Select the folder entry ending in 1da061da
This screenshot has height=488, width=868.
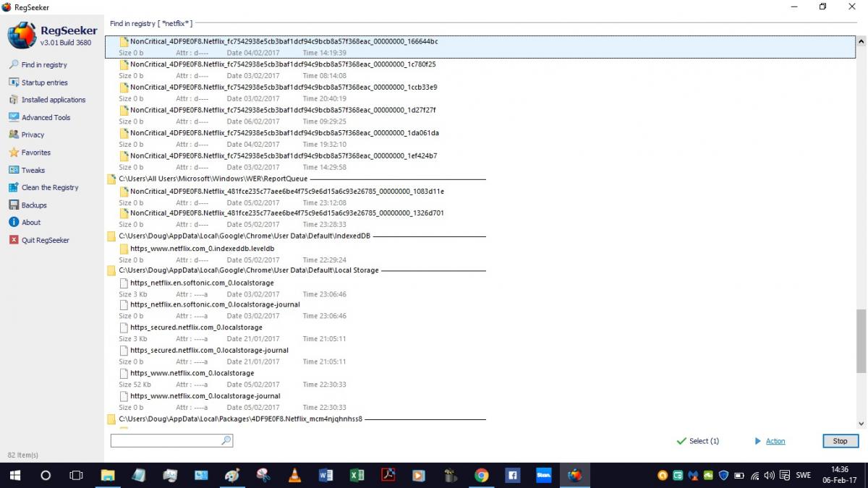coord(284,133)
